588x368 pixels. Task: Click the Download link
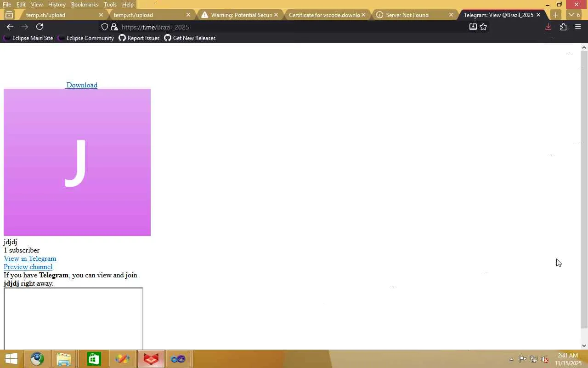click(82, 85)
